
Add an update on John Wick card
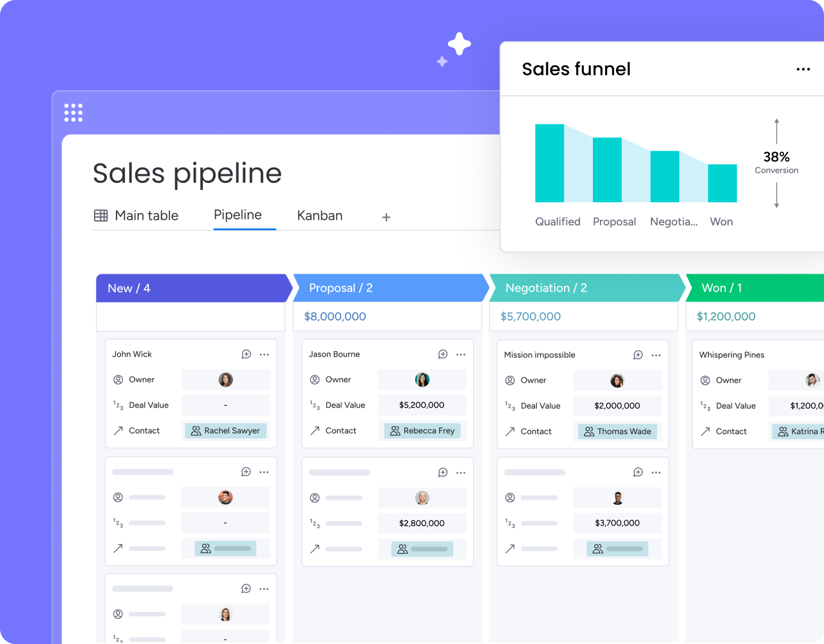(x=246, y=354)
